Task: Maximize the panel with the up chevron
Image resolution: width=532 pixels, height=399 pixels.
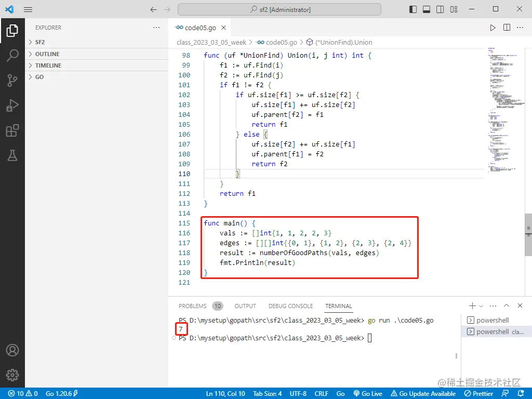Action: tap(507, 305)
